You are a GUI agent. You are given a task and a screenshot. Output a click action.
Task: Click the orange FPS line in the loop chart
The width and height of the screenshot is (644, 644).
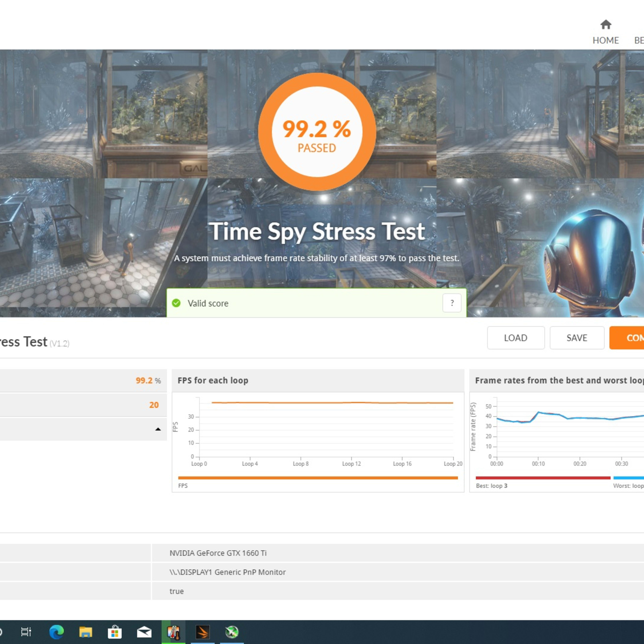(332, 403)
